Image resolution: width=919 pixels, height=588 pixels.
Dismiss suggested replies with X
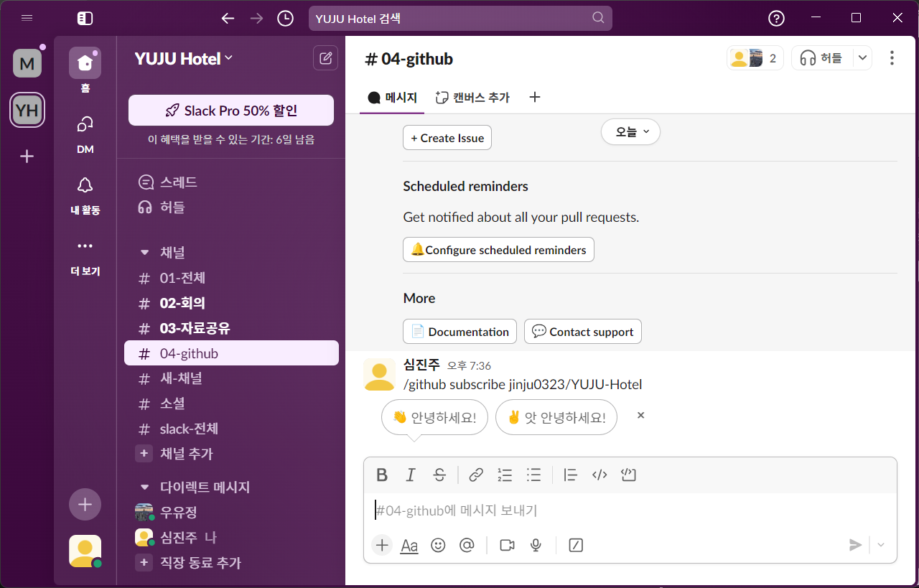pos(641,415)
